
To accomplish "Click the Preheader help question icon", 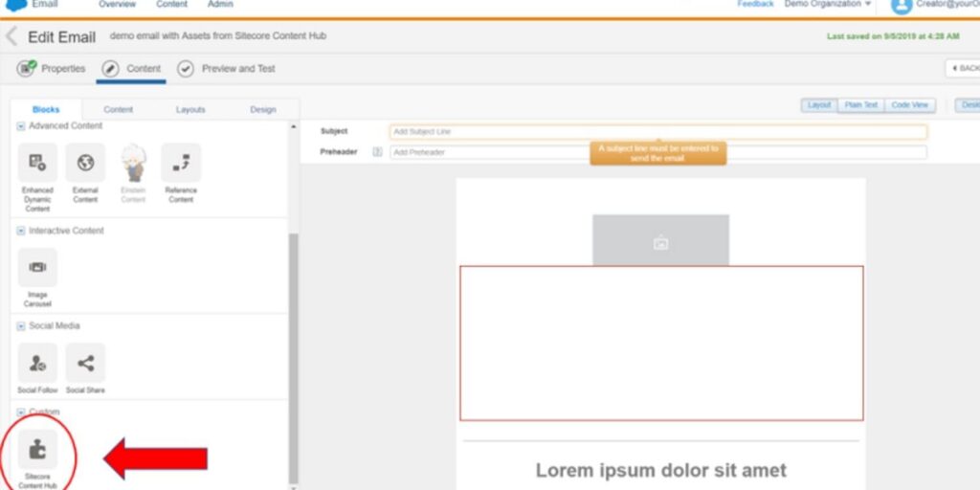I will click(377, 152).
